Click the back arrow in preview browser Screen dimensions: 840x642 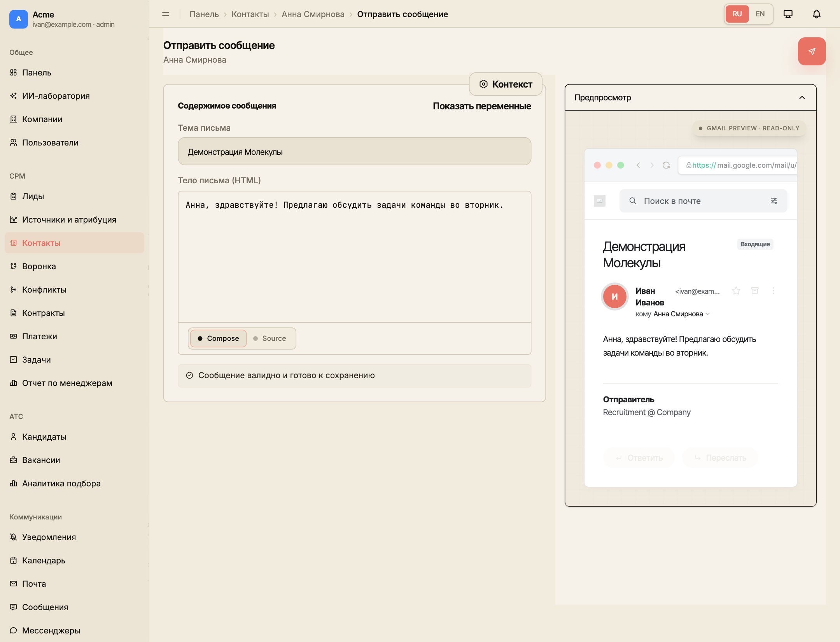click(638, 165)
